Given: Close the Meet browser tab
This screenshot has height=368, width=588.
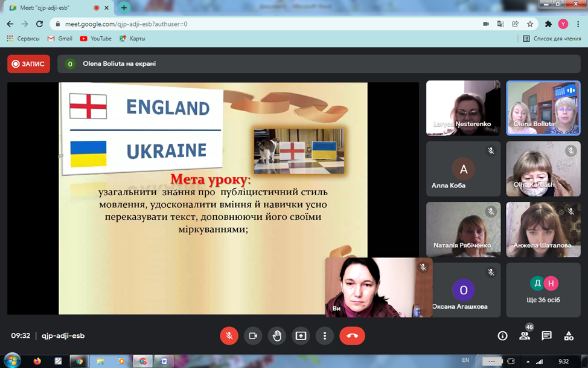Looking at the screenshot, I should 107,7.
